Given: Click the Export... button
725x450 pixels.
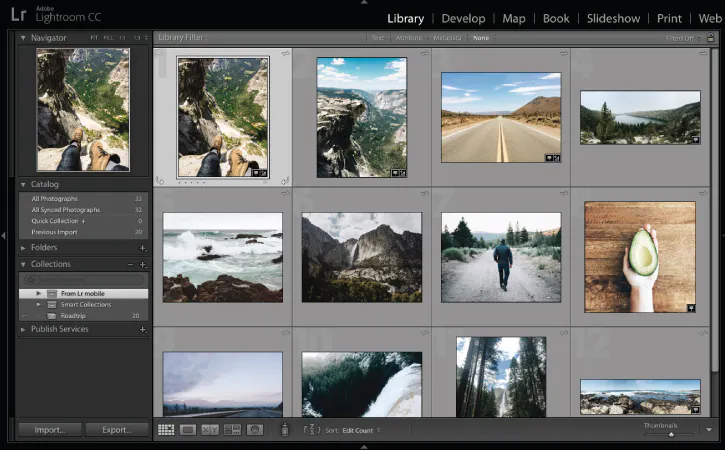Looking at the screenshot, I should pos(117,430).
